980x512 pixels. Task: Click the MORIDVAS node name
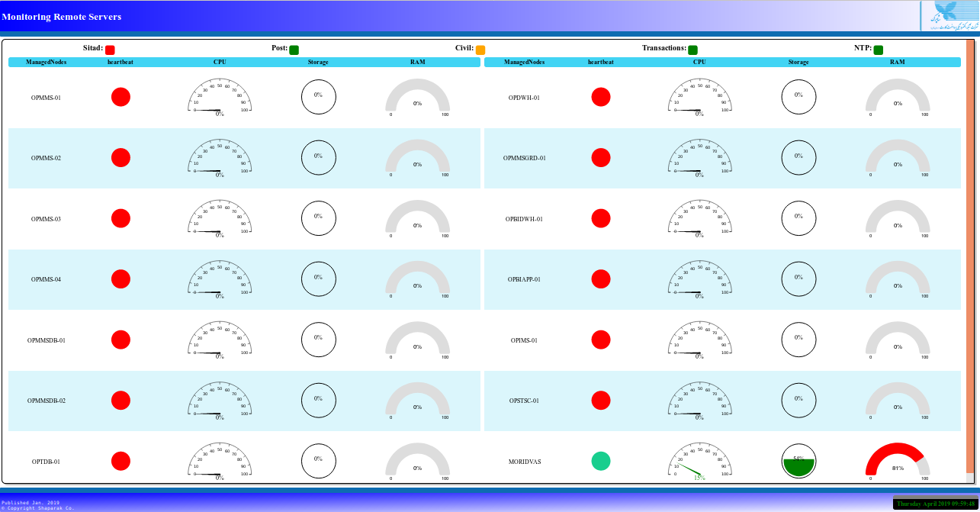tap(525, 462)
